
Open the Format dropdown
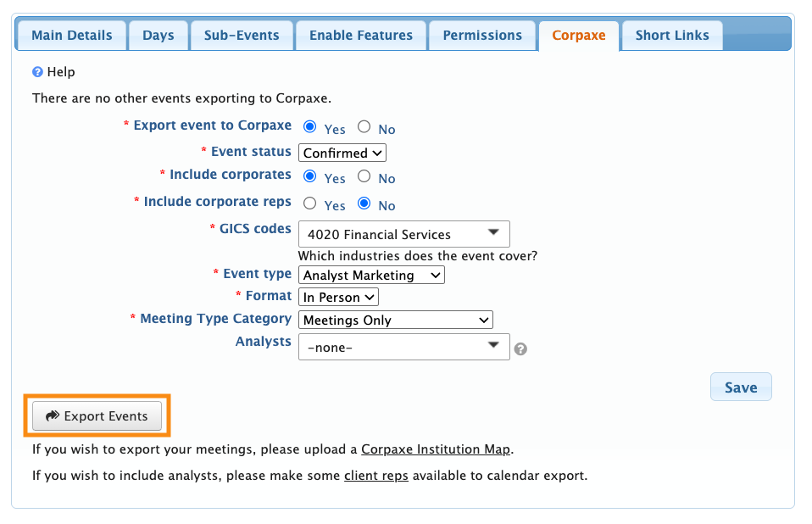point(338,298)
